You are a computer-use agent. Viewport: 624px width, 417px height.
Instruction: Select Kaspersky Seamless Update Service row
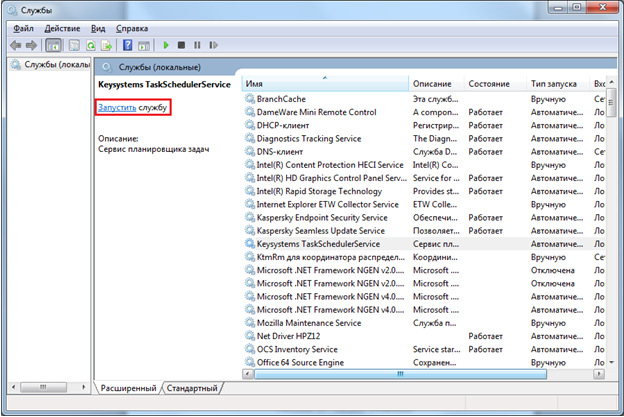tap(425, 230)
